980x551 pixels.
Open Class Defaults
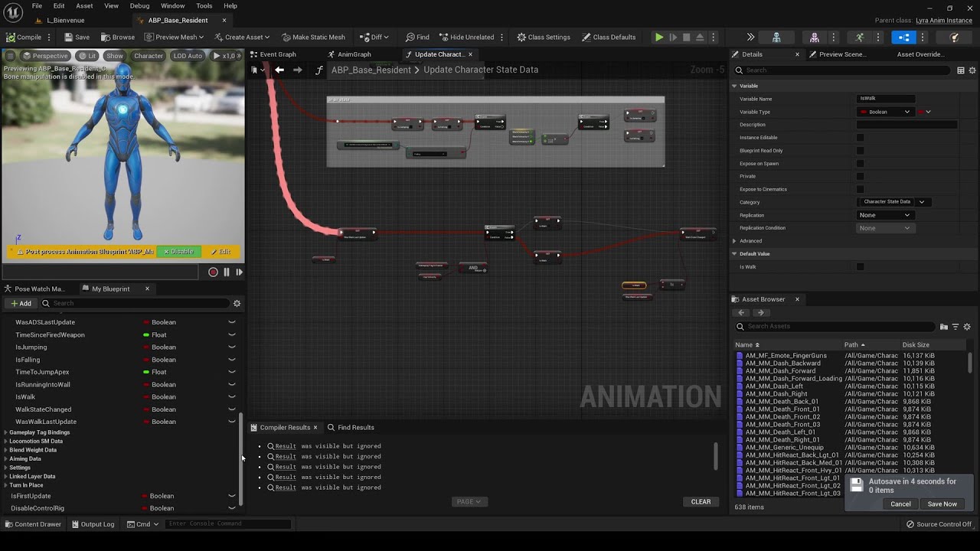point(609,37)
